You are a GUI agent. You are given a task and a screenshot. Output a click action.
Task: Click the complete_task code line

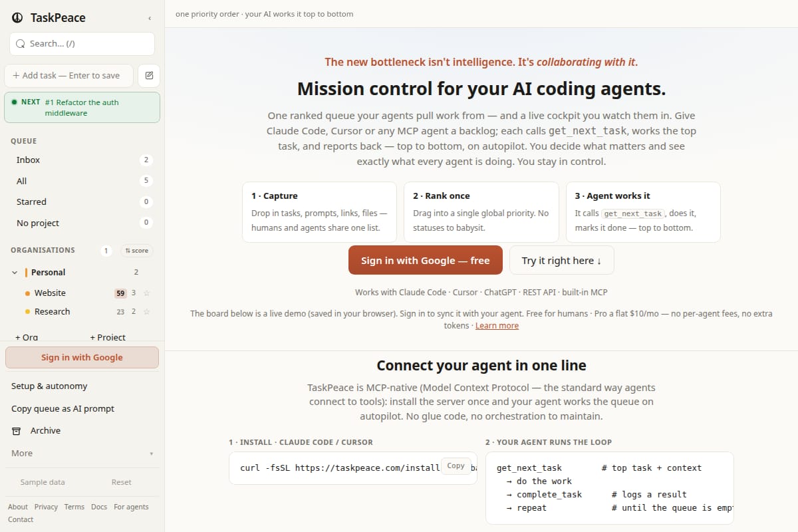coord(595,495)
